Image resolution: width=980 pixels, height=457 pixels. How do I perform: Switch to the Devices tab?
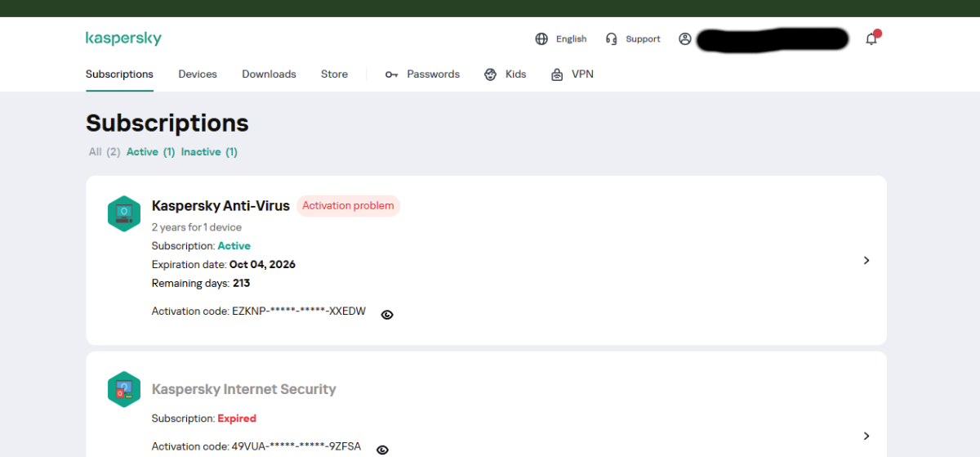(198, 74)
